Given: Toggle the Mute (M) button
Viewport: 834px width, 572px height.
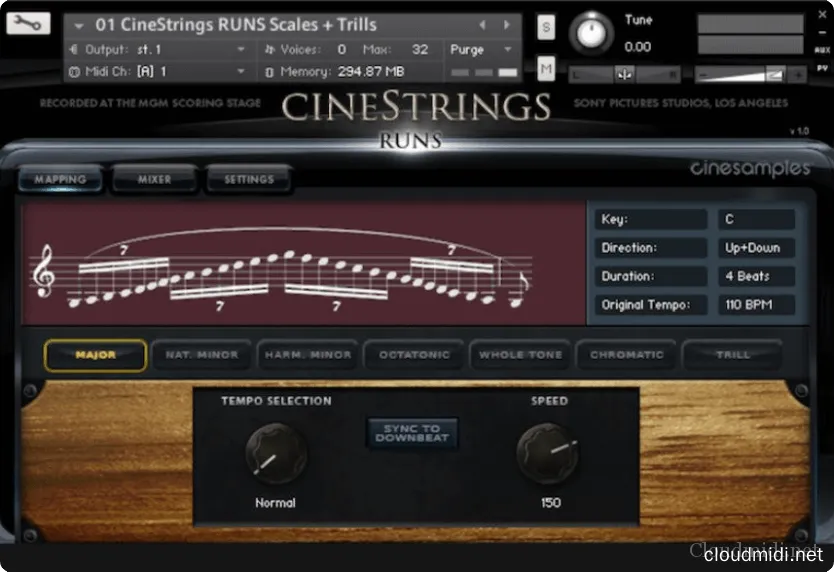Looking at the screenshot, I should pos(547,69).
